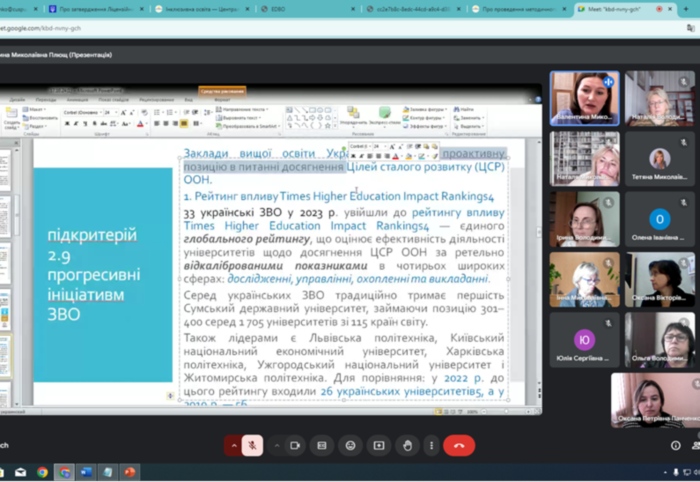
Task: Select the presenter's video tile at top
Action: (584, 98)
